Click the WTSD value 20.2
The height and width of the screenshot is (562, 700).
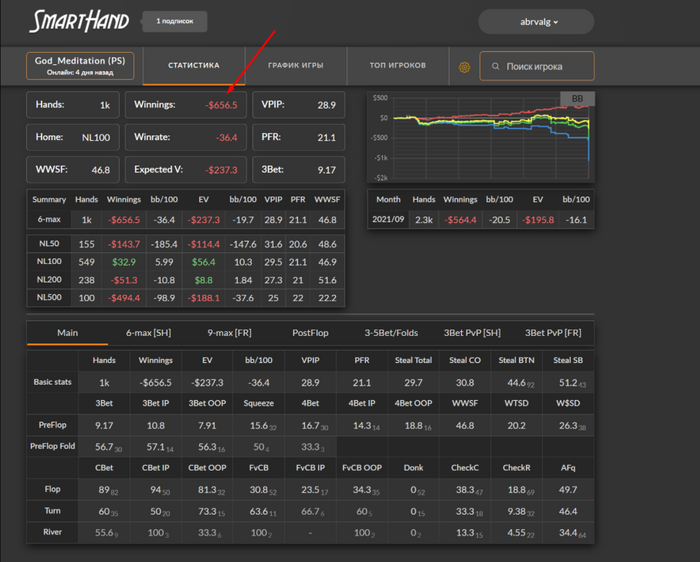point(517,426)
